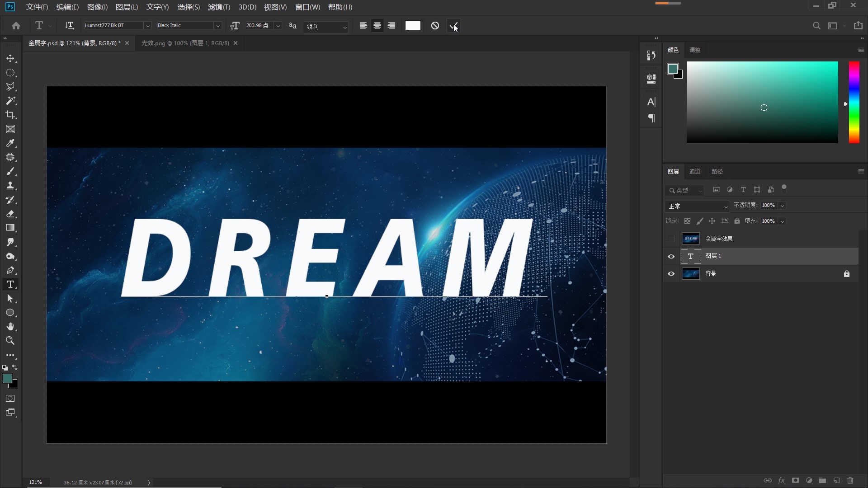Open the 正常 blend mode dropdown
Screen dimensions: 868x488
(697, 206)
